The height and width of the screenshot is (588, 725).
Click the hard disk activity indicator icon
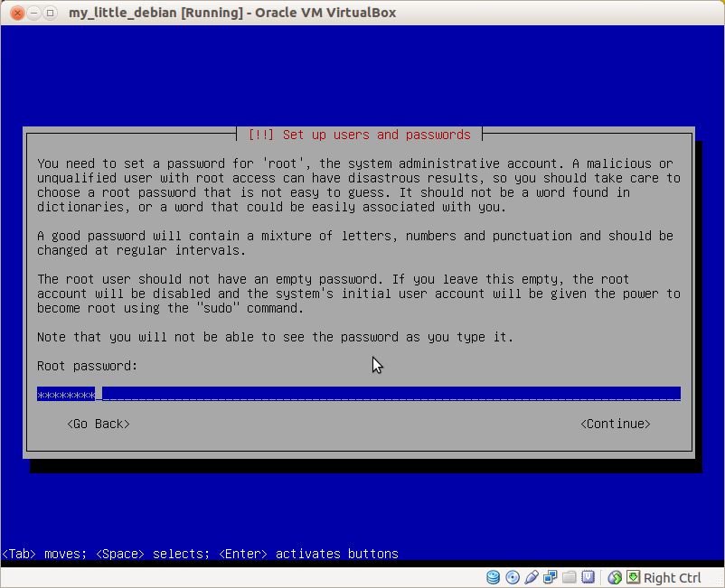pyautogui.click(x=493, y=577)
